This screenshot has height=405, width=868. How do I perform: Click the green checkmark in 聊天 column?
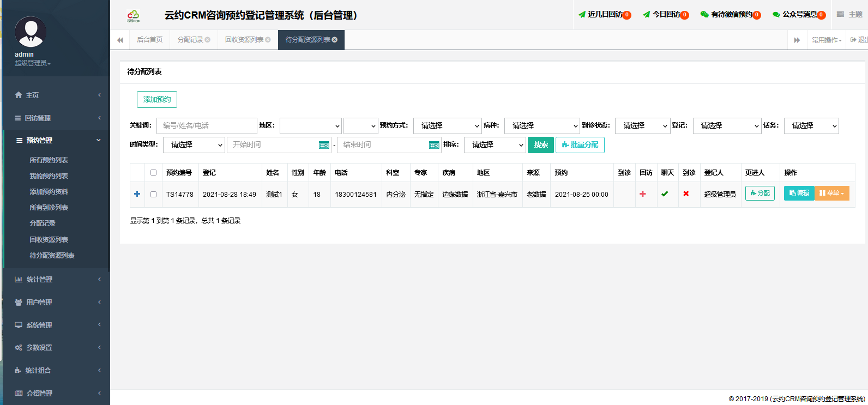pos(665,194)
